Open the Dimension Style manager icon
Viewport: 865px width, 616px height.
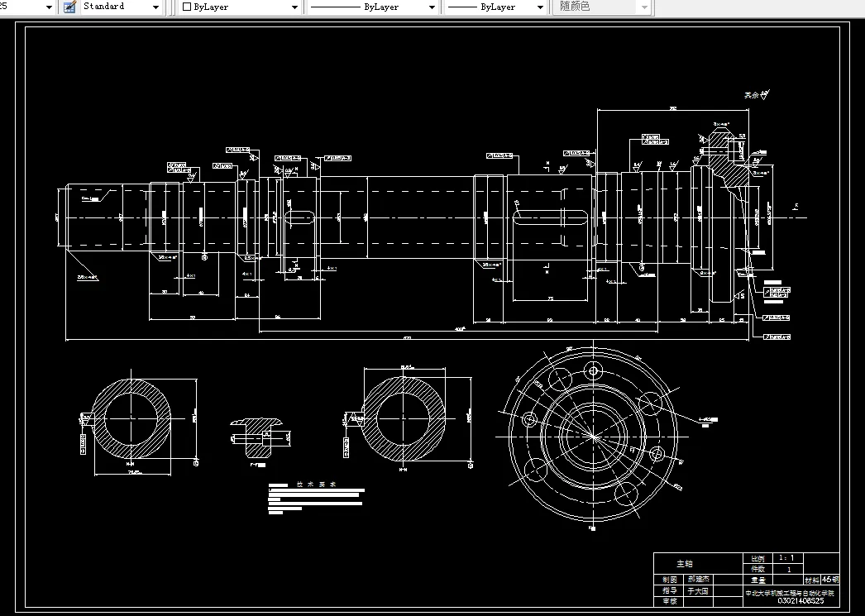point(69,7)
